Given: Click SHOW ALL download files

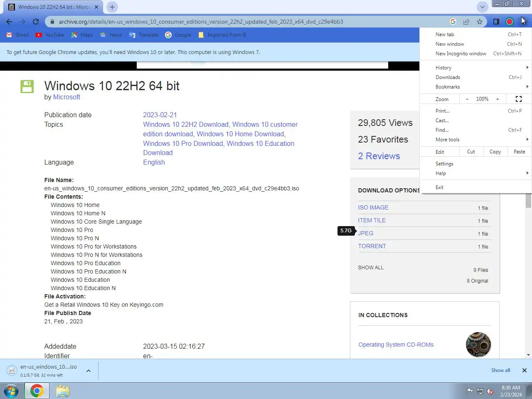Looking at the screenshot, I should click(x=371, y=268).
